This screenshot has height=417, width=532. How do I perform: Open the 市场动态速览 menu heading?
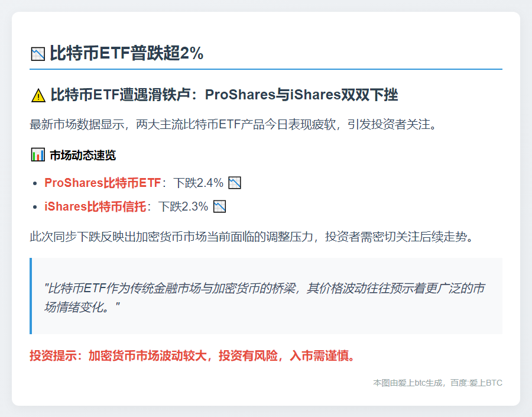coord(83,154)
